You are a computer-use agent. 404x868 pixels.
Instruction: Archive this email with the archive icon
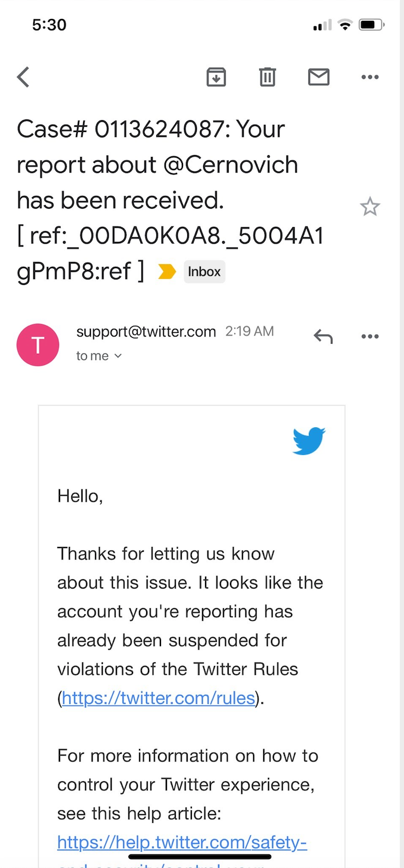216,77
